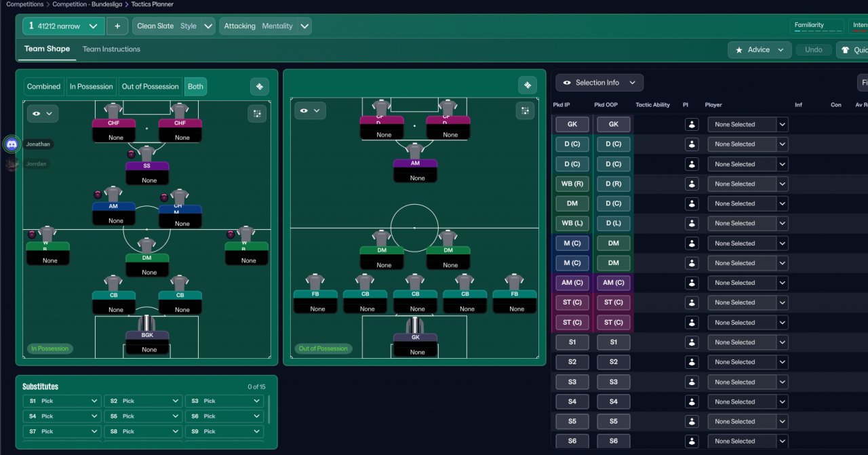The image size is (868, 455).
Task: Open the Clean Slate Style dropdown
Action: [x=174, y=26]
